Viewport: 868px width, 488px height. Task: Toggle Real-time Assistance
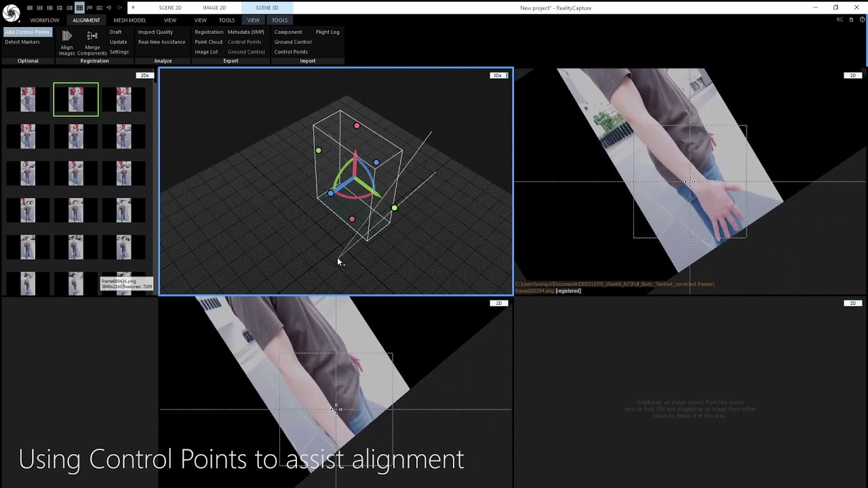(x=161, y=42)
